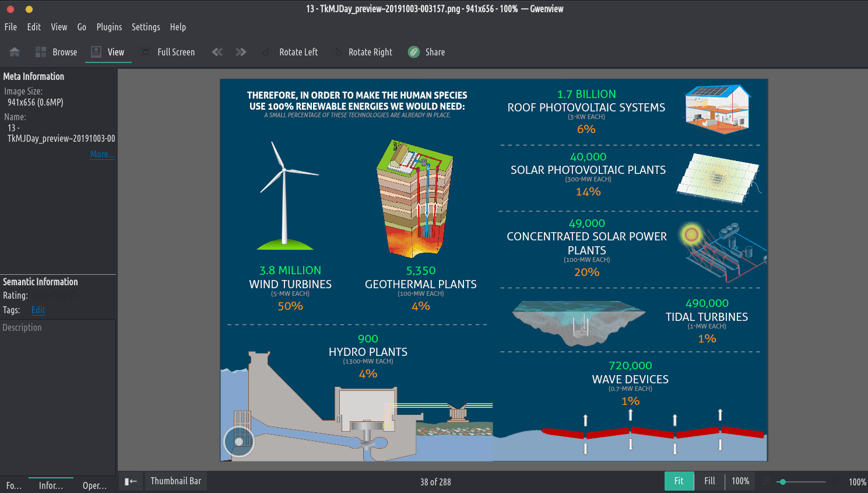Go to the start page home icon
868x493 pixels.
click(15, 52)
